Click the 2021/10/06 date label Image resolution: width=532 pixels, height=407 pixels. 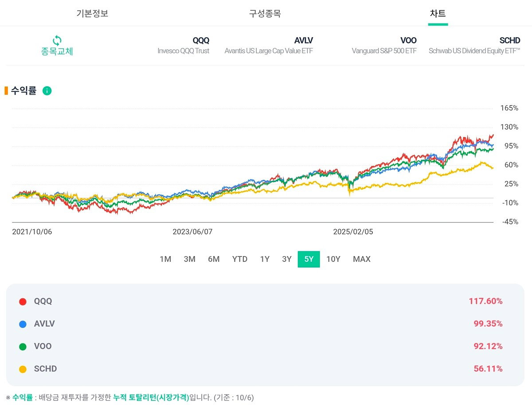point(32,232)
